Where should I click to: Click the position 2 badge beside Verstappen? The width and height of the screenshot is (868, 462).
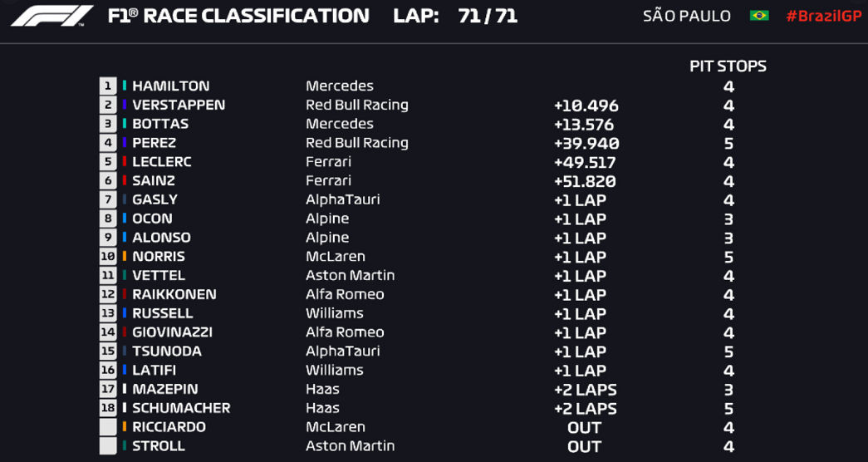point(108,105)
